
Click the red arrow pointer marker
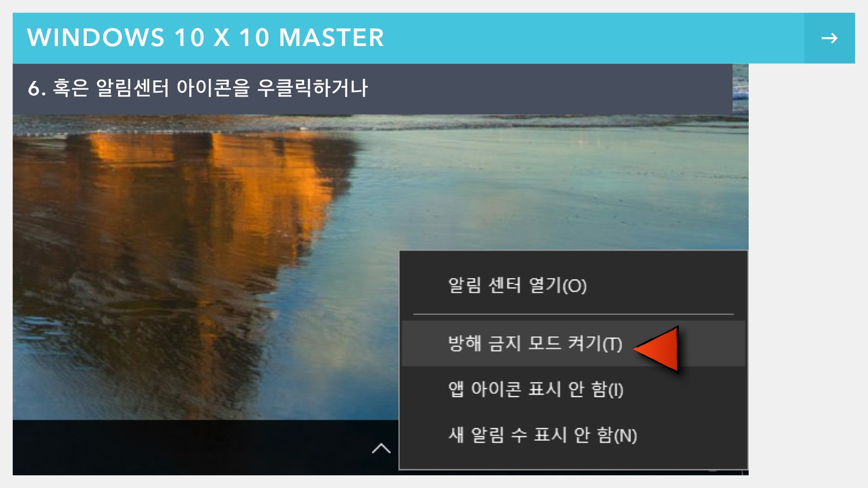coord(656,349)
